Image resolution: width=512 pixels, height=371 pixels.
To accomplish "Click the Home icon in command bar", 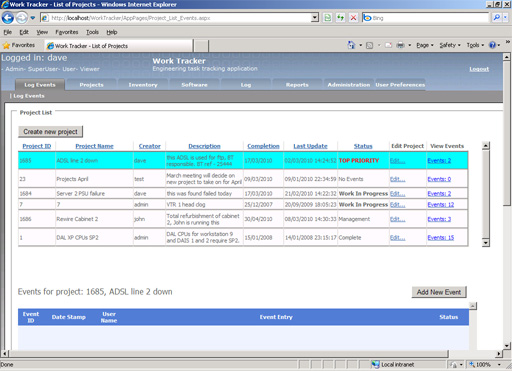I will coord(351,45).
